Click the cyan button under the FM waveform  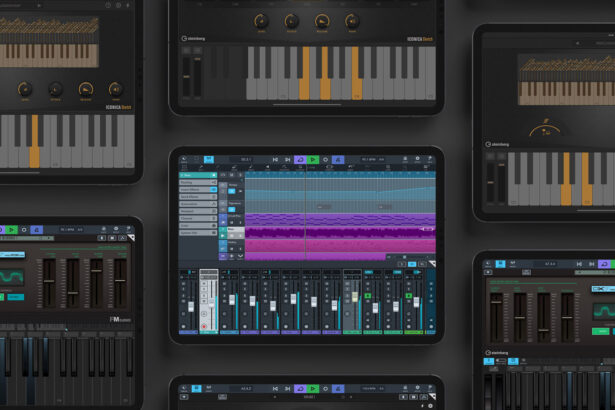16,297
